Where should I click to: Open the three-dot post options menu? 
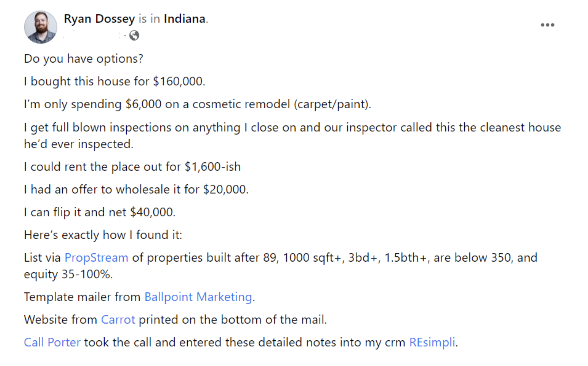(x=547, y=25)
